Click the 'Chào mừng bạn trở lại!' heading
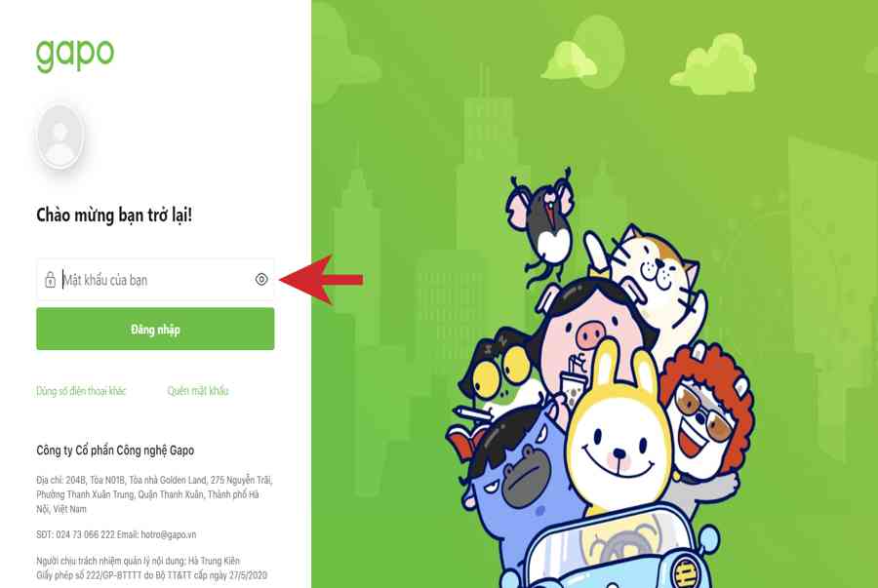 pyautogui.click(x=114, y=216)
